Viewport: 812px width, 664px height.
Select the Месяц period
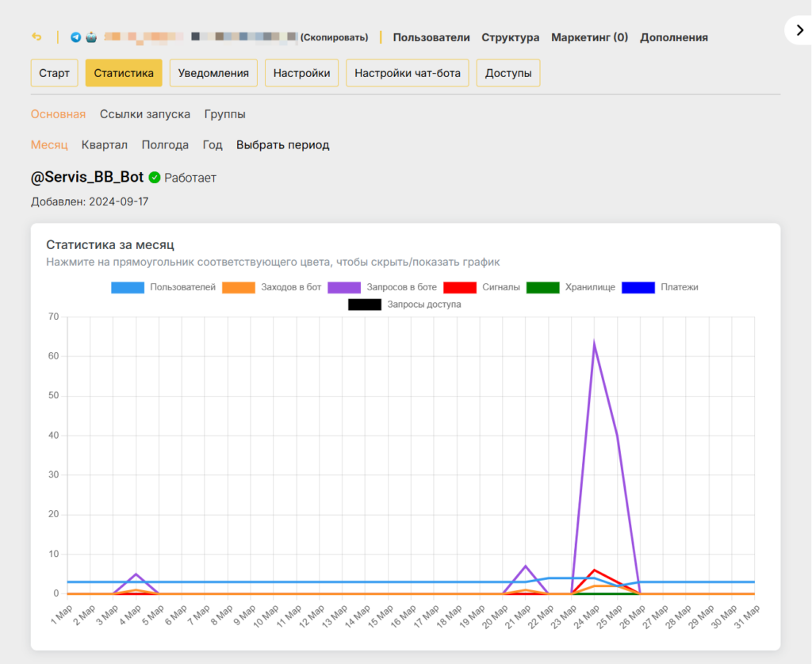49,144
